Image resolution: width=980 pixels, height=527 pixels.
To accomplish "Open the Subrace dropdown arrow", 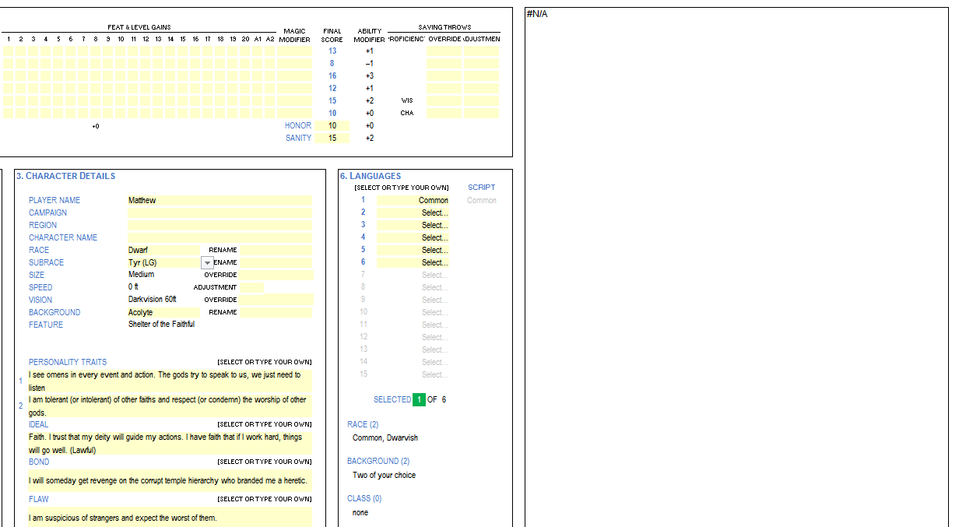I will coord(207,263).
